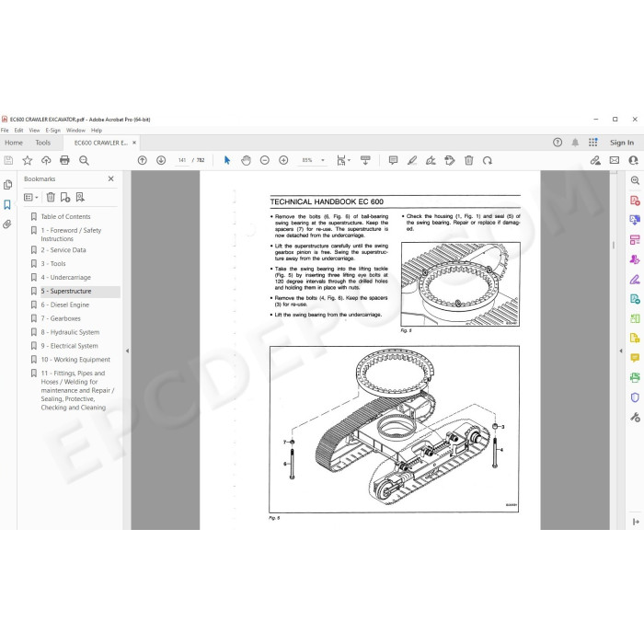Screen dimensions: 644x644
Task: Open the fit page options icon
Action: [x=343, y=160]
